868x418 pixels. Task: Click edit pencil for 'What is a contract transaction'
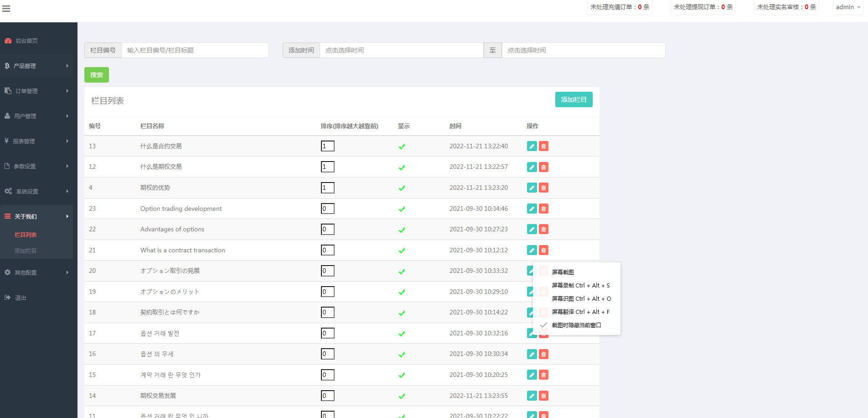(x=532, y=250)
